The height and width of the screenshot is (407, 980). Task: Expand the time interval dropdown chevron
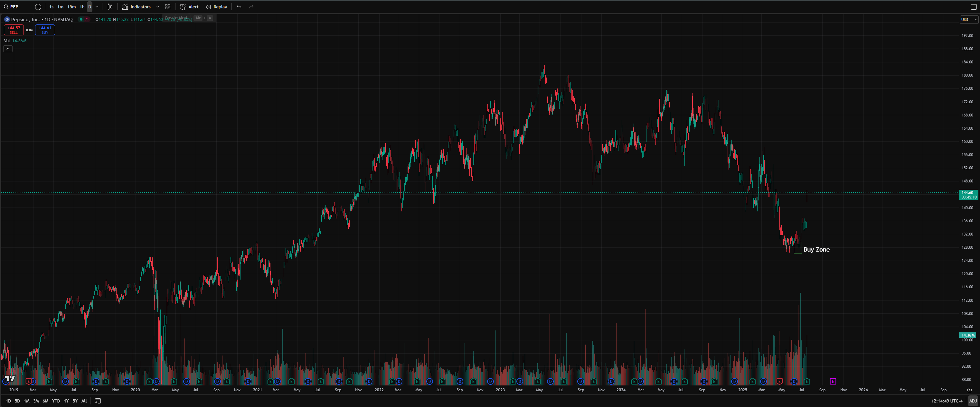97,7
